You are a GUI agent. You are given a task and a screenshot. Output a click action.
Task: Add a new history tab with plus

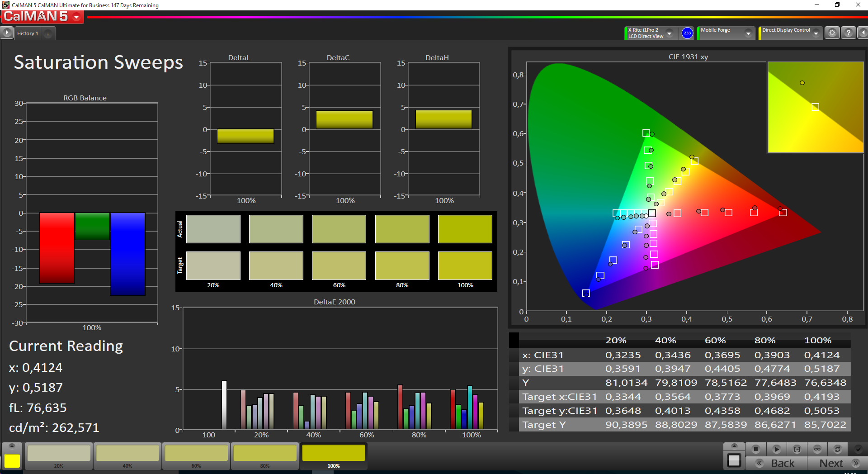tap(48, 33)
